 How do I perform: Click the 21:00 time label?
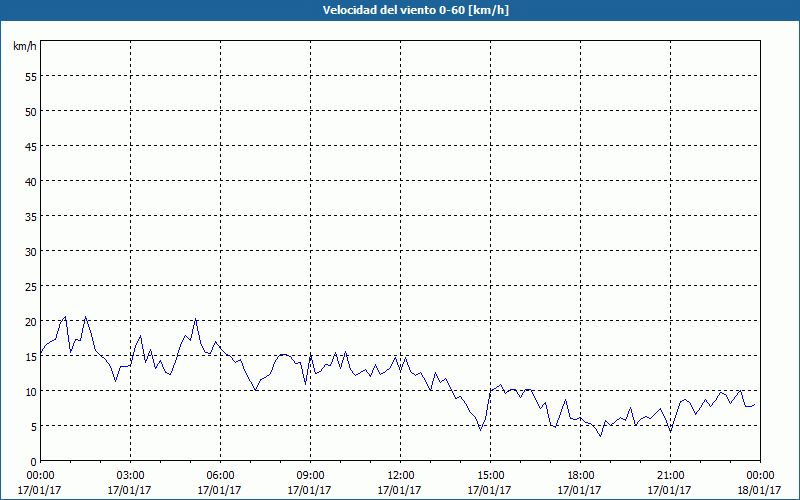[x=670, y=476]
